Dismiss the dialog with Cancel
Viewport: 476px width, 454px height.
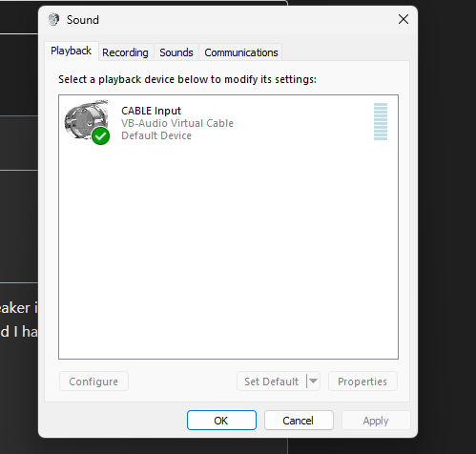[x=299, y=421]
